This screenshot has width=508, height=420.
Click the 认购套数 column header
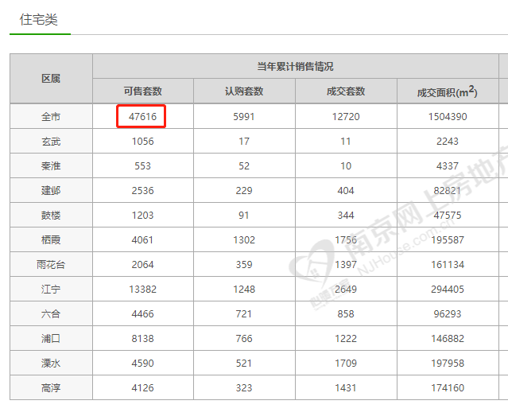pos(244,91)
